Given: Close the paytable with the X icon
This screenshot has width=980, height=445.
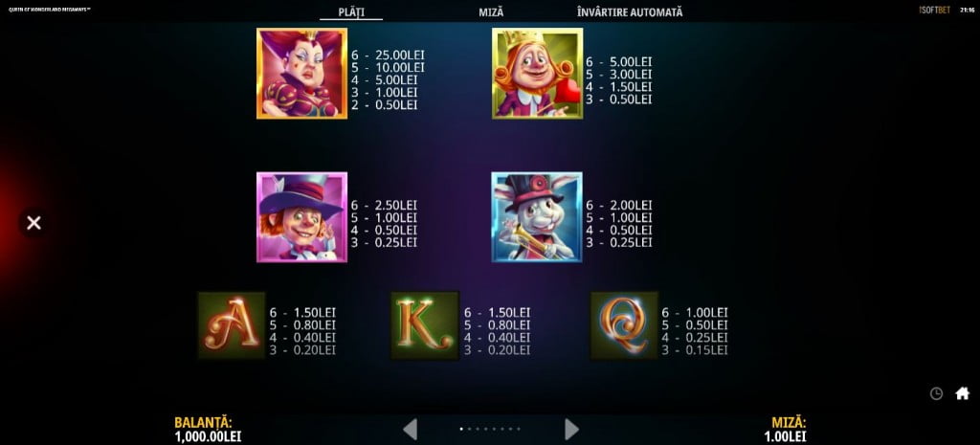Looking at the screenshot, I should point(33,222).
